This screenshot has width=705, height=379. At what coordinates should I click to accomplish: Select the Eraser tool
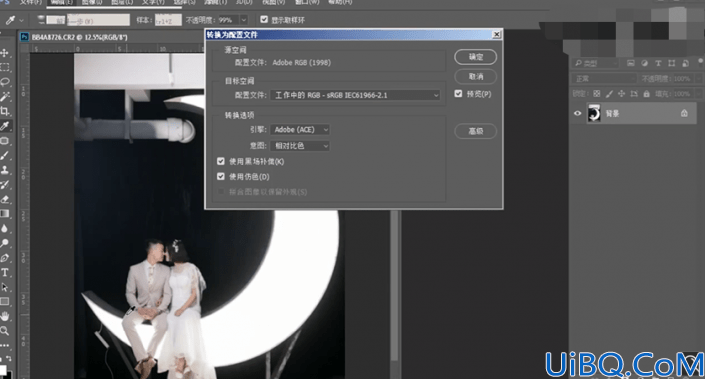pyautogui.click(x=5, y=199)
